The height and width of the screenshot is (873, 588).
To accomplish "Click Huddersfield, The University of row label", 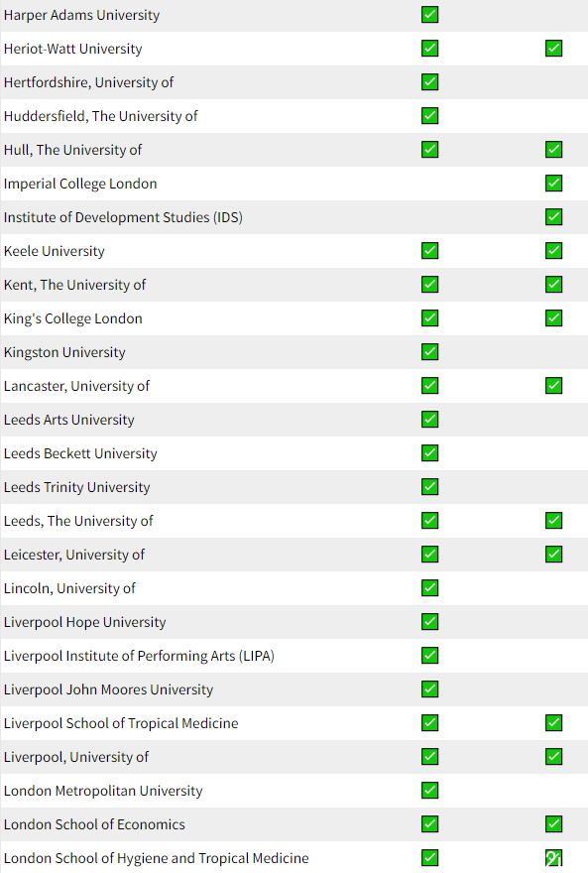I will (101, 116).
